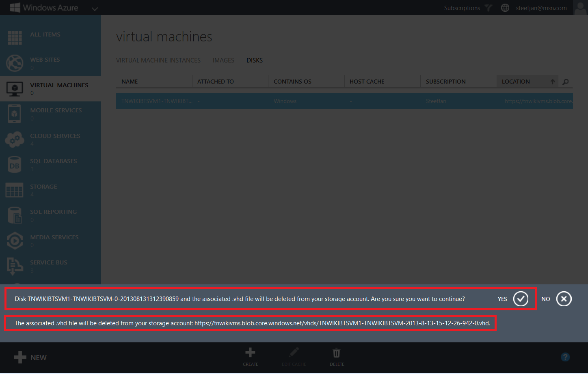Image resolution: width=588 pixels, height=374 pixels.
Task: Click the Windows Azure logo
Action: 44,8
